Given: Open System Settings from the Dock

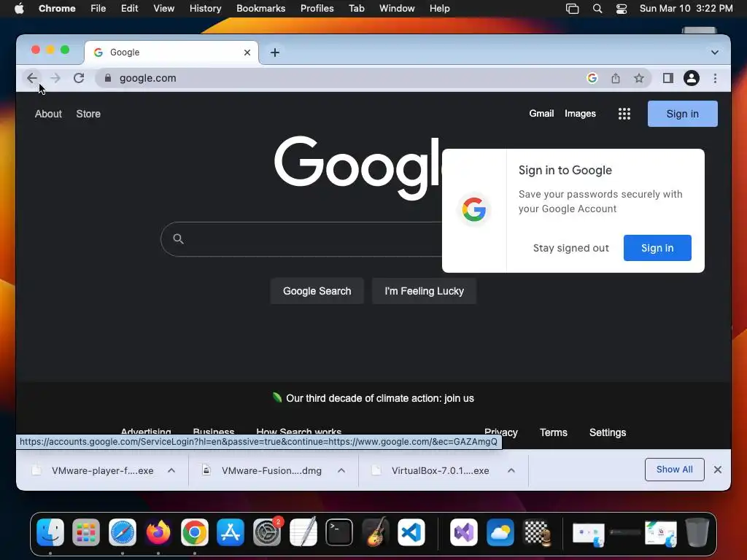Looking at the screenshot, I should [267, 532].
